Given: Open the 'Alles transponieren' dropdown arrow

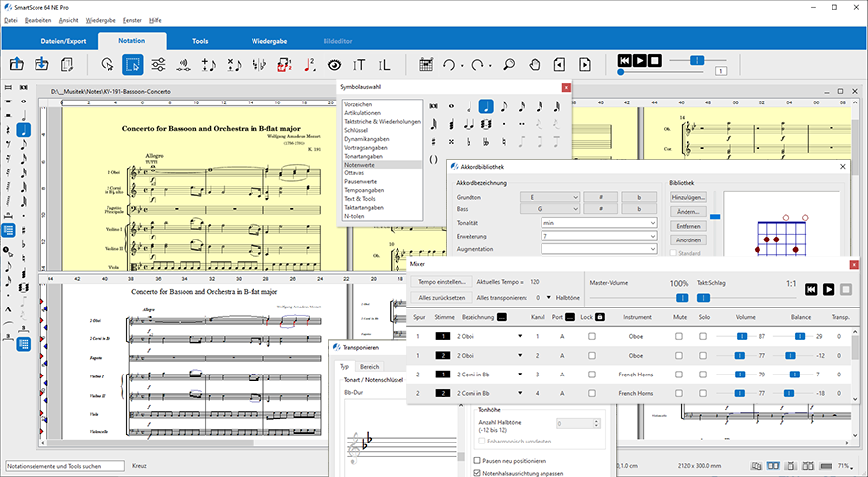Looking at the screenshot, I should pos(548,297).
